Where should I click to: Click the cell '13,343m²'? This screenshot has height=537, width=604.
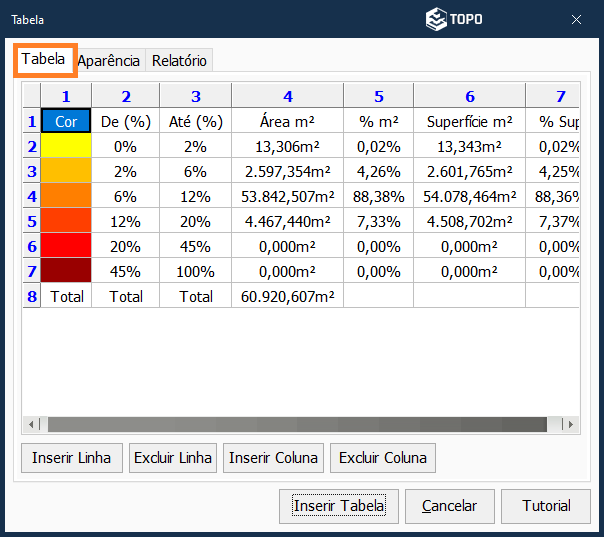(470, 146)
